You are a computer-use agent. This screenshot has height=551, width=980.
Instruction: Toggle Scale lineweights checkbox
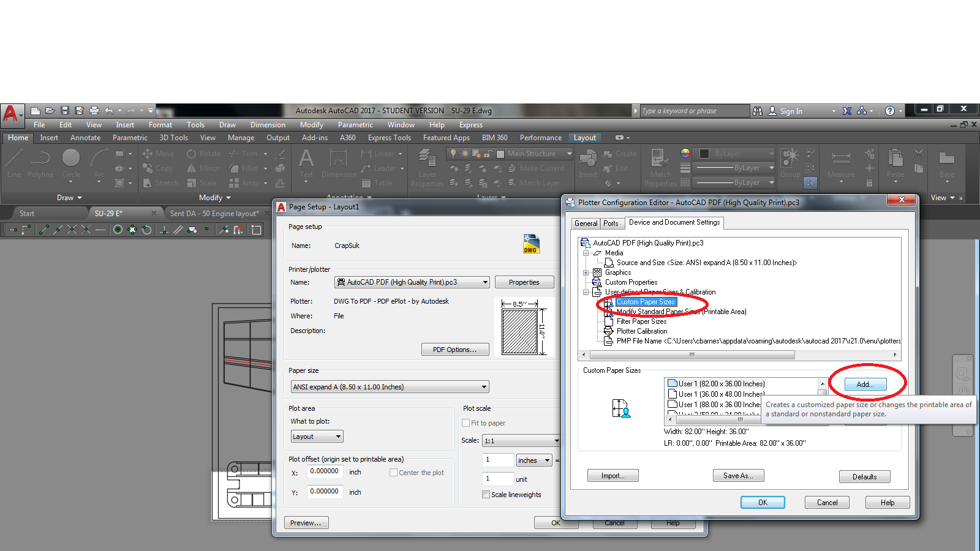(x=486, y=495)
